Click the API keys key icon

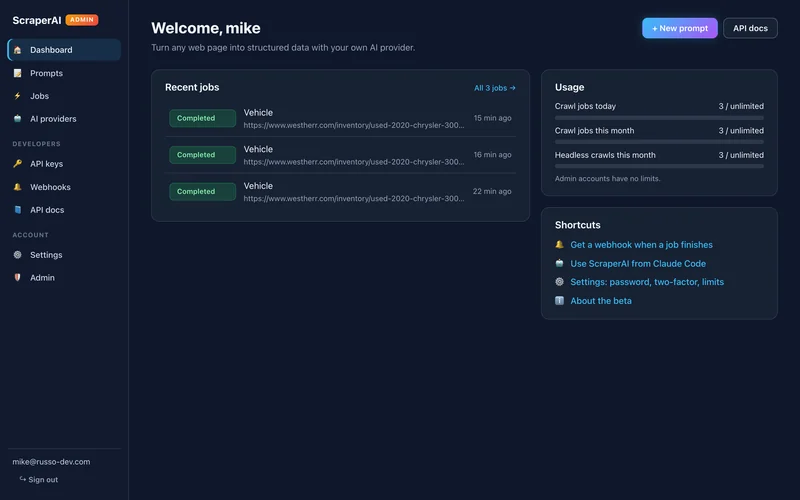pos(17,164)
